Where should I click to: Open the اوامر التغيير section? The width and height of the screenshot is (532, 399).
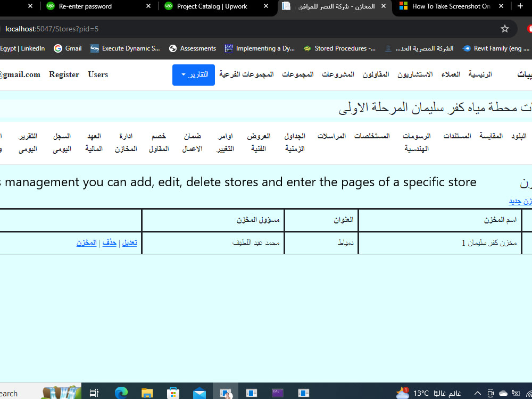coord(225,142)
